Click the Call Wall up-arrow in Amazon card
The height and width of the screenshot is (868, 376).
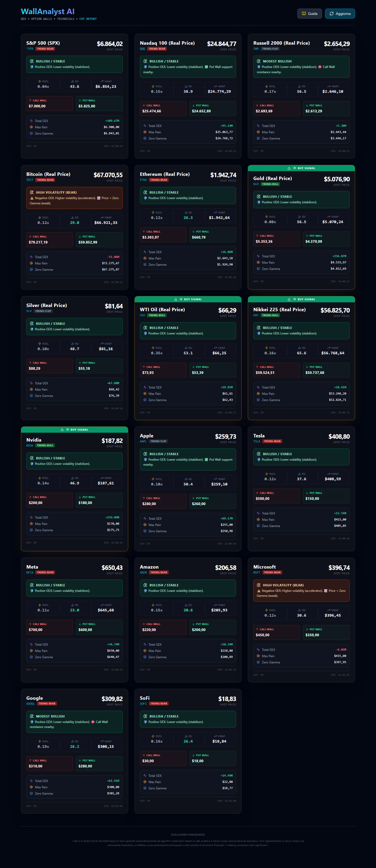[x=144, y=624]
